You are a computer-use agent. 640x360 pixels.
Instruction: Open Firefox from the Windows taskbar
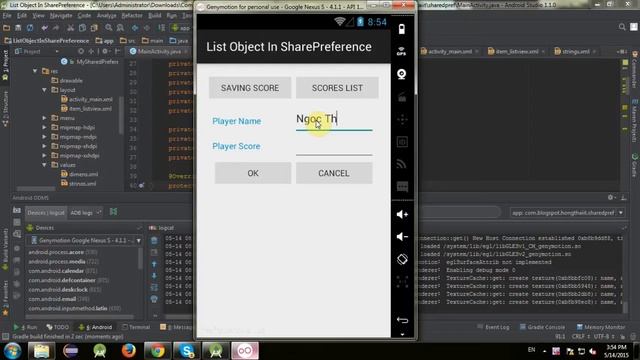pyautogui.click(x=129, y=351)
